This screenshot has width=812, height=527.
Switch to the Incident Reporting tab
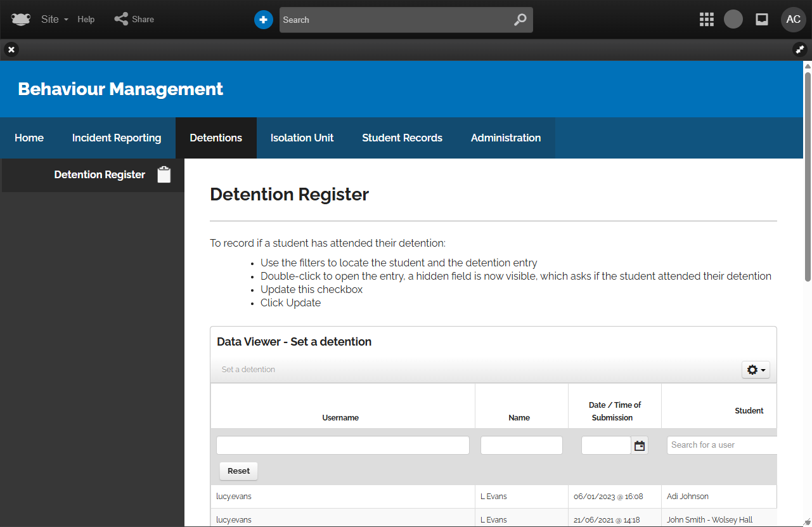click(117, 138)
